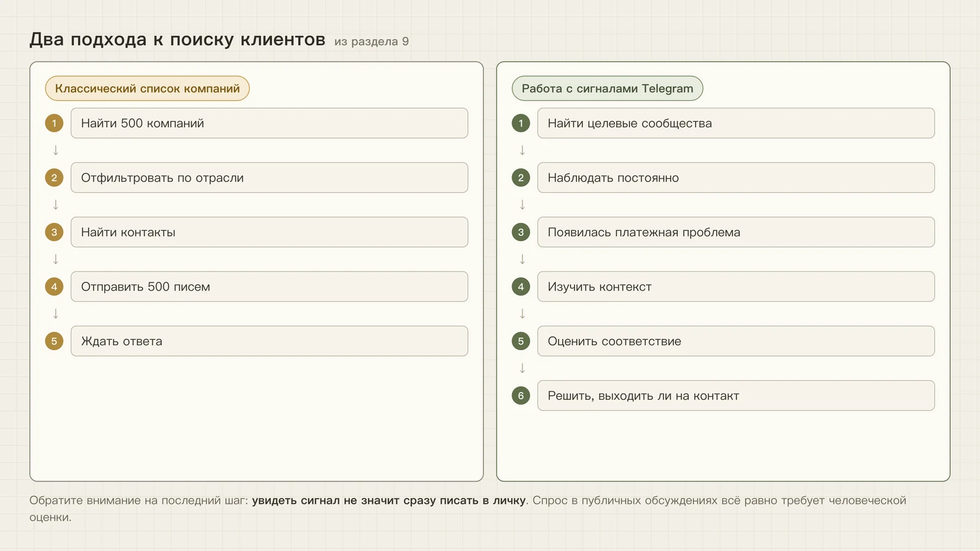The height and width of the screenshot is (551, 980).
Task: Click the step "Ждать ответа"
Action: [x=269, y=341]
